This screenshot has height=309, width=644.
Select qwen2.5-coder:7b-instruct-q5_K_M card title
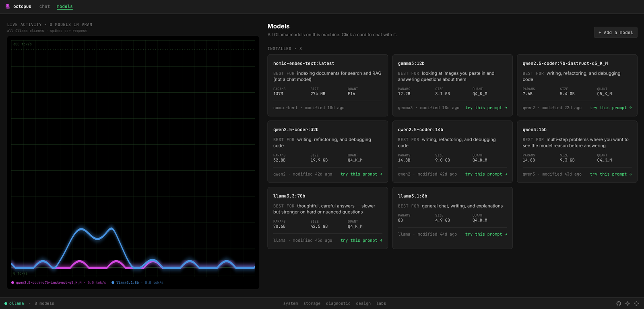[565, 64]
